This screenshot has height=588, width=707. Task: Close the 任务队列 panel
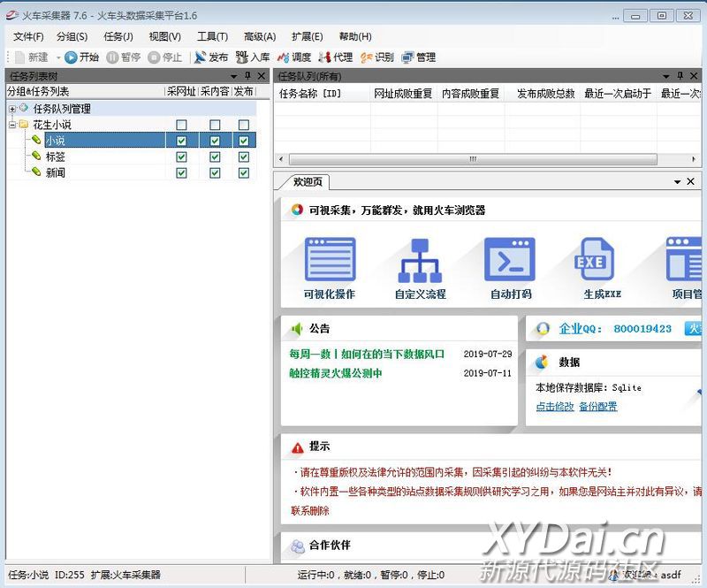click(694, 76)
